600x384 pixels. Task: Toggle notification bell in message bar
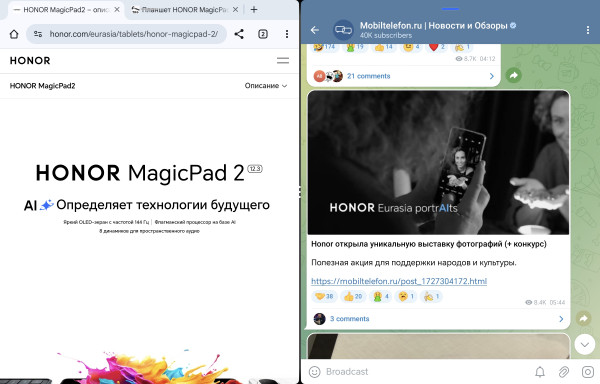point(540,372)
